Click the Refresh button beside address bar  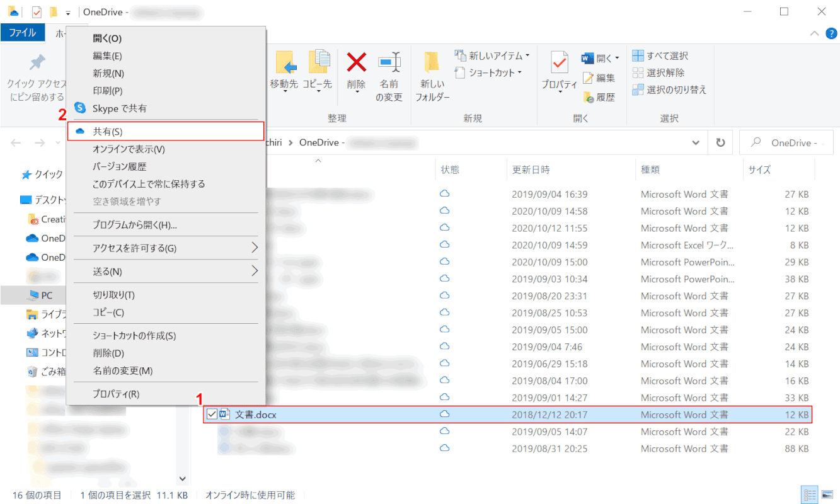coord(720,143)
